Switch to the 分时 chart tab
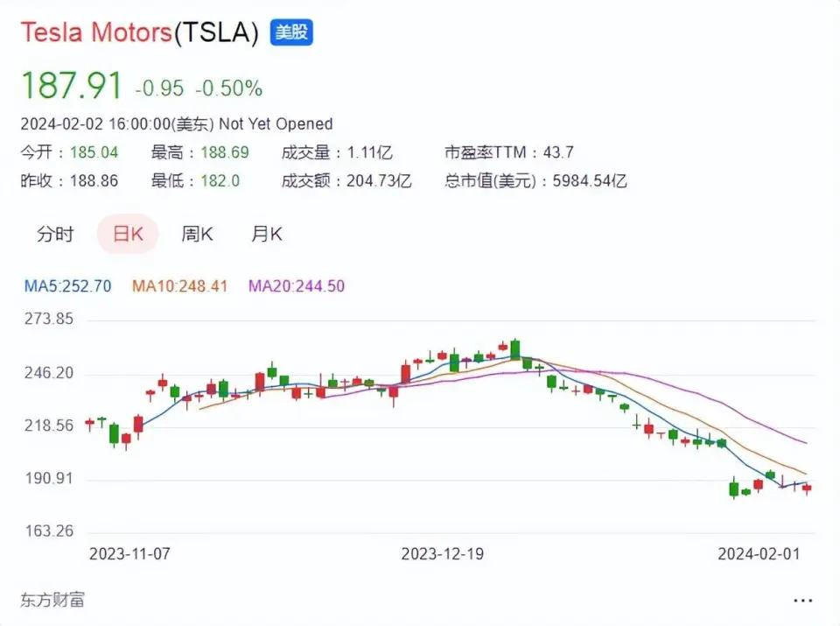Viewport: 840px width, 626px height. (x=55, y=235)
